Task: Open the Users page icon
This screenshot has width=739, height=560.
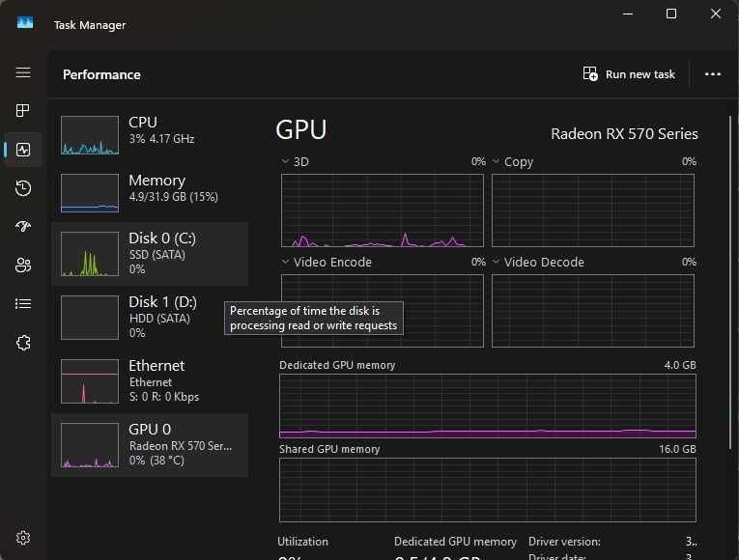Action: click(22, 266)
